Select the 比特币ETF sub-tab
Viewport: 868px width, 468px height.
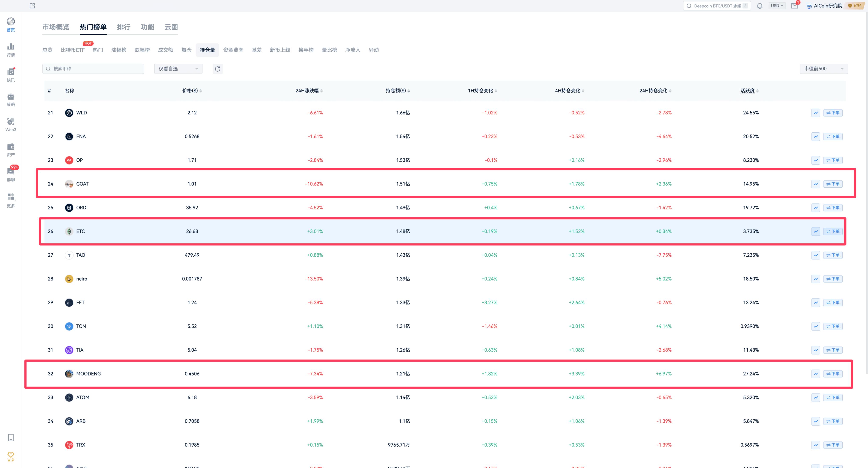click(x=73, y=50)
